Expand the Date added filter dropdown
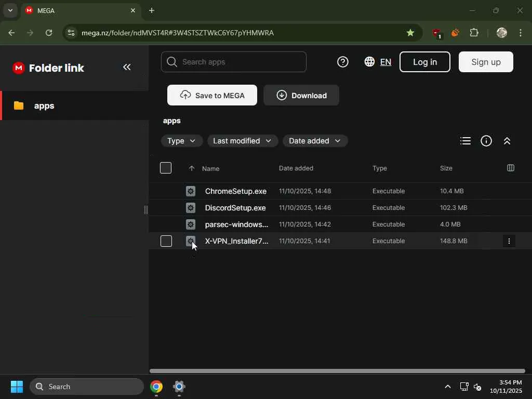This screenshot has width=532, height=399. tap(315, 141)
